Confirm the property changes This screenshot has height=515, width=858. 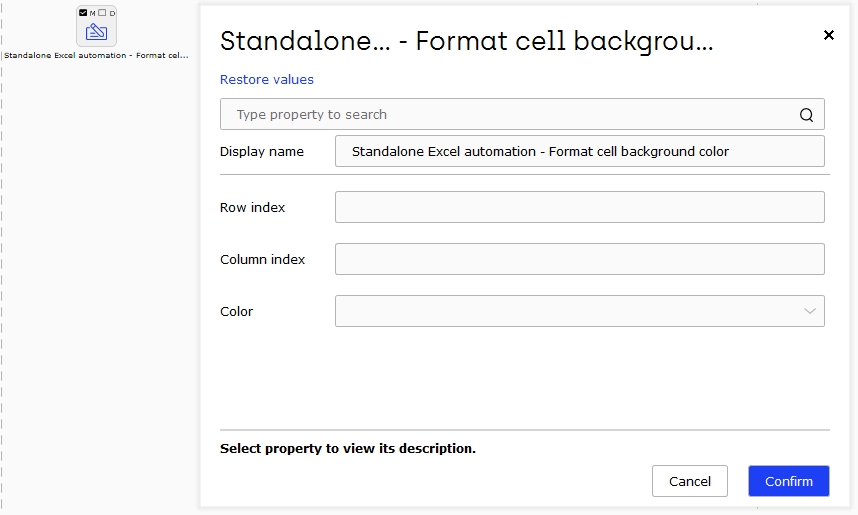[x=789, y=481]
